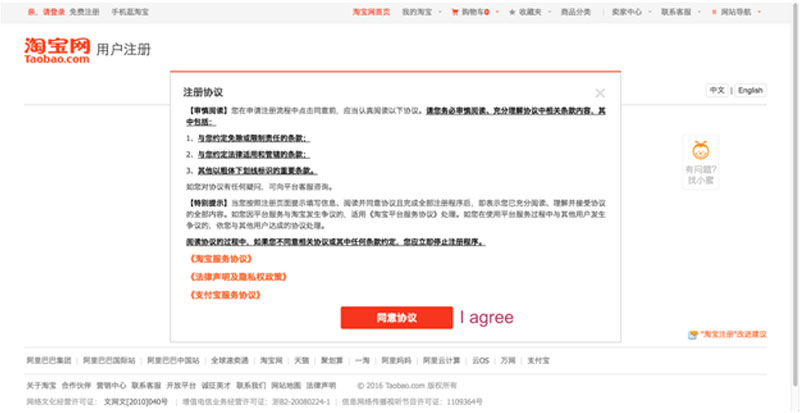This screenshot has height=413, width=800.
Task: Click the 亲，请登录 login link
Action: 46,12
